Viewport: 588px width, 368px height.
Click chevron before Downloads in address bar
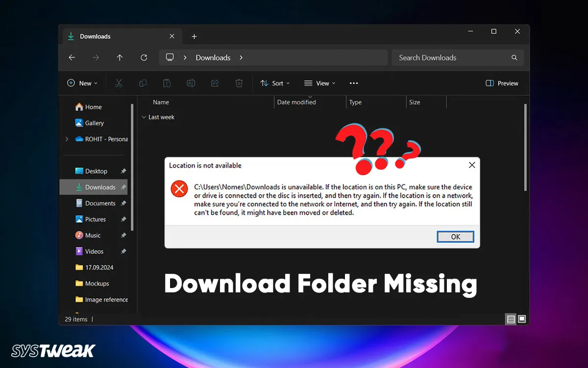pos(185,57)
